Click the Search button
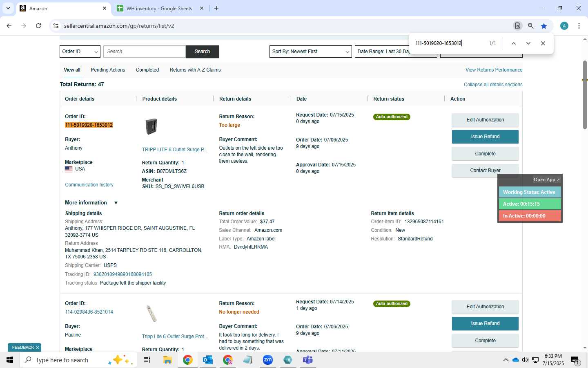 pos(202,52)
